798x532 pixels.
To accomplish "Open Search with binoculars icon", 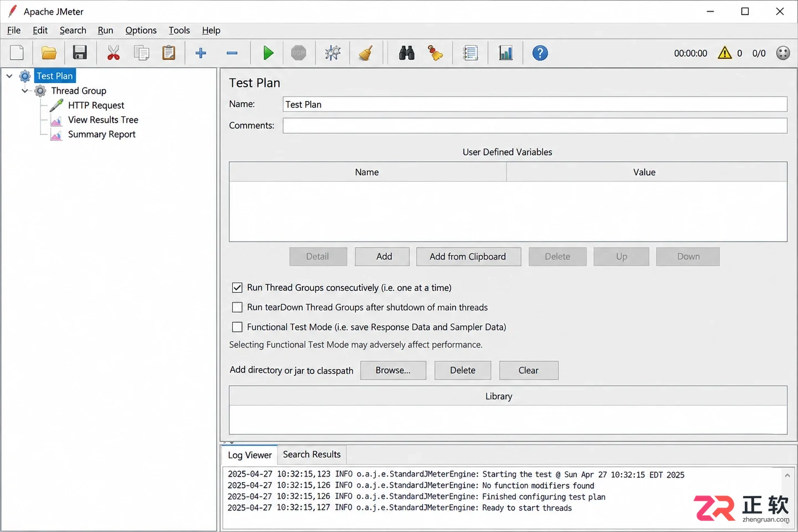I will tap(407, 53).
